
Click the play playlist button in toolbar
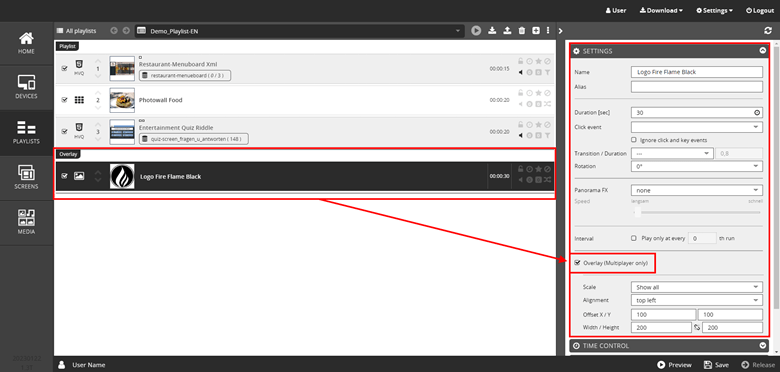(476, 31)
